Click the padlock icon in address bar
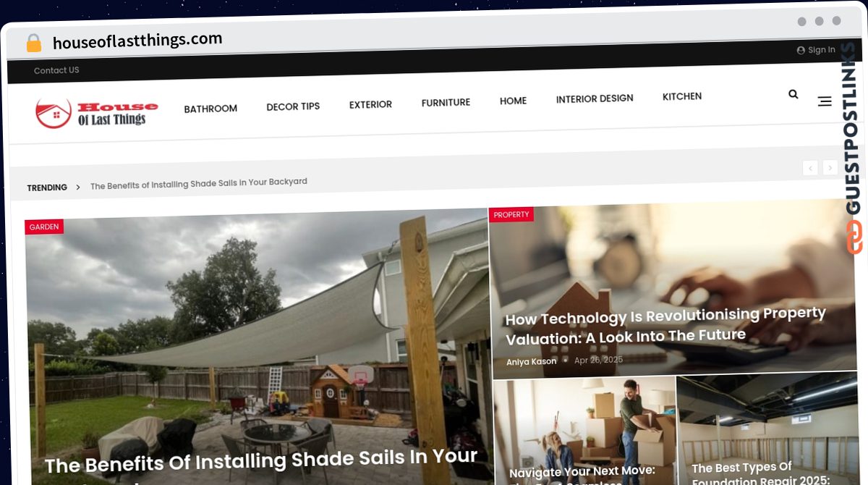This screenshot has height=485, width=868. tap(34, 43)
